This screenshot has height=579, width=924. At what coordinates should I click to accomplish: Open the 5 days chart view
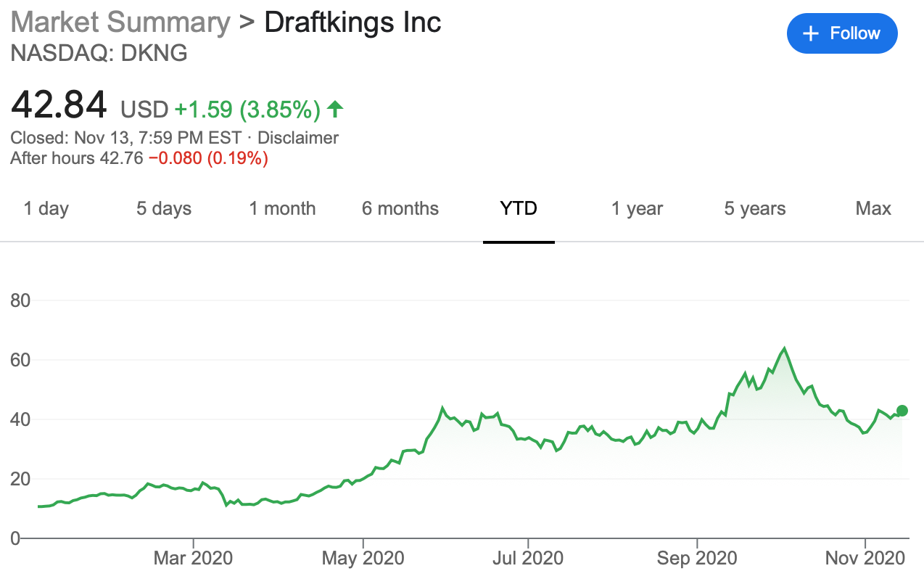pyautogui.click(x=163, y=208)
